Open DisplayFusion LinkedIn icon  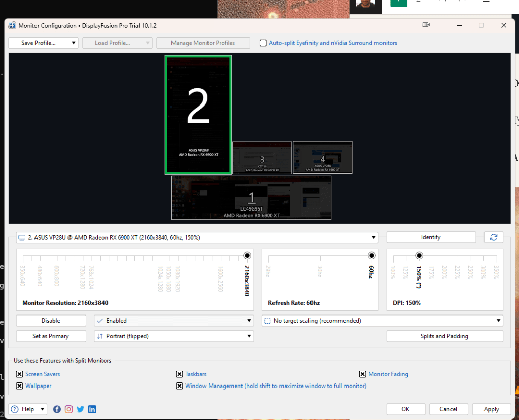click(x=92, y=409)
